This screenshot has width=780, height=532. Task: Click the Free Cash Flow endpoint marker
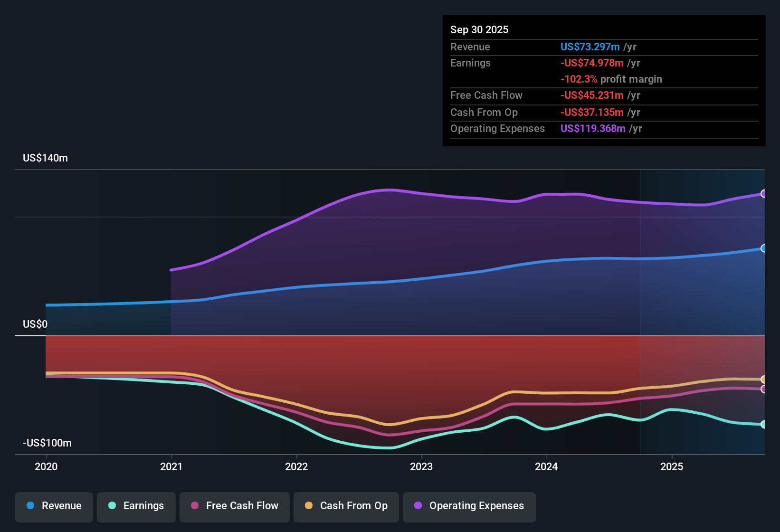click(x=764, y=390)
